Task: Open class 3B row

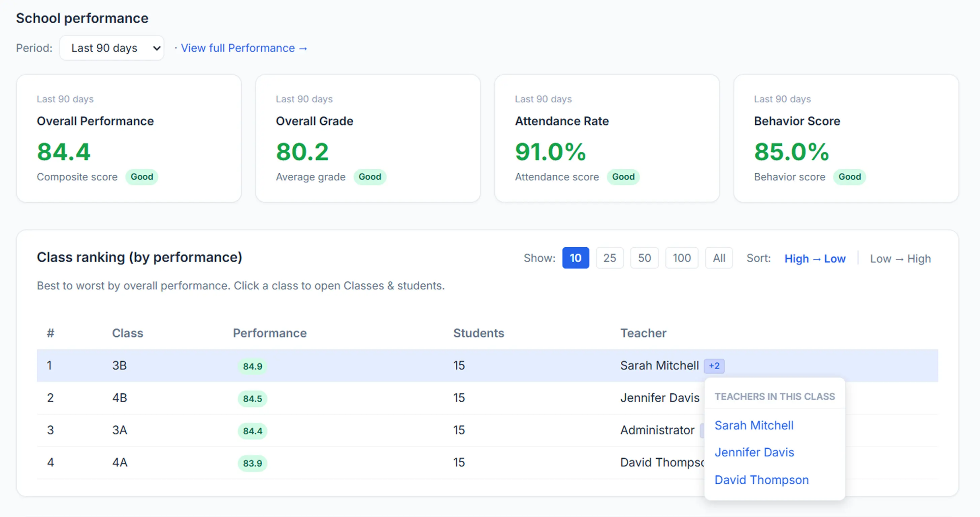Action: pyautogui.click(x=120, y=365)
